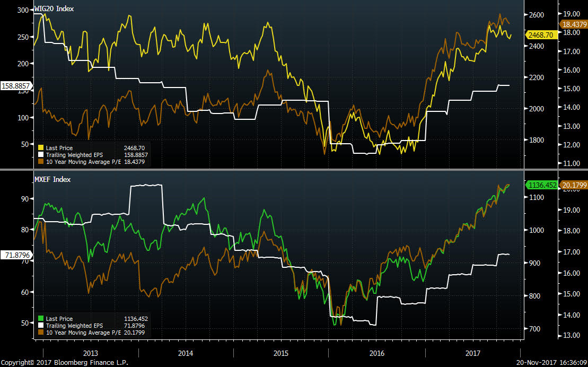Click Last Price label in MXEF legend

click(59, 319)
